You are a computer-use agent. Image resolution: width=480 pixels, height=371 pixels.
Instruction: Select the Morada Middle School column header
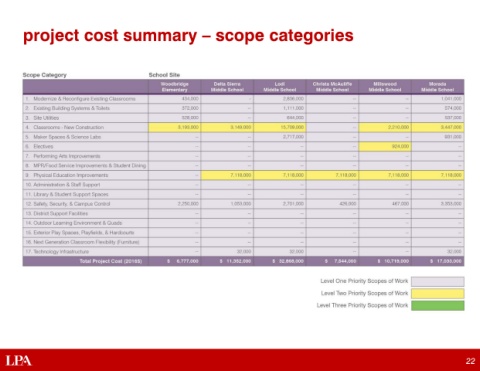click(438, 87)
